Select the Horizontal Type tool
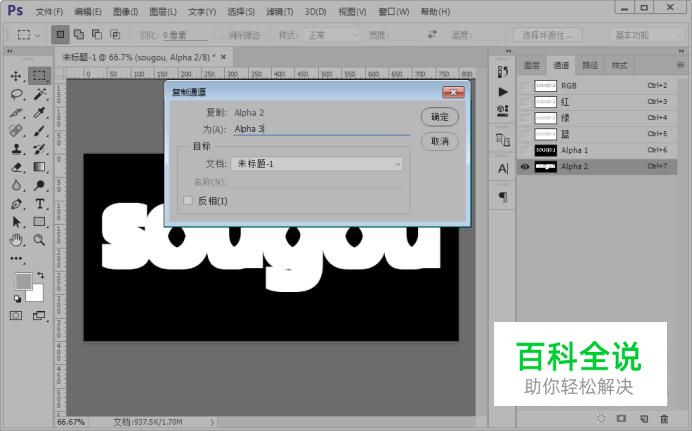This screenshot has width=692, height=431. click(39, 204)
